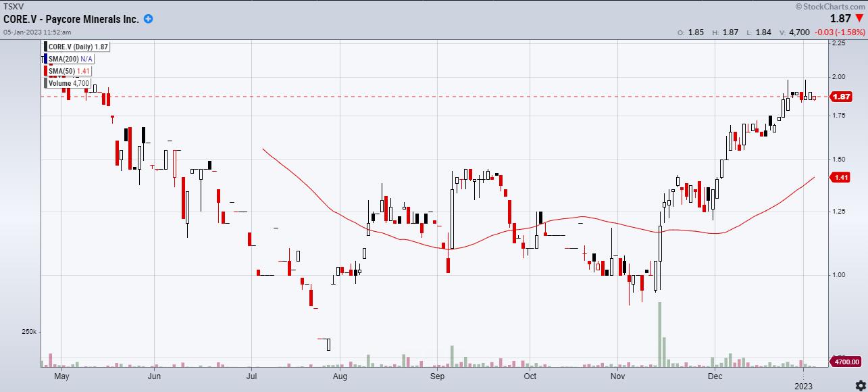Click the CORE.V - Paycore Minerals Inc. title

click(x=71, y=19)
